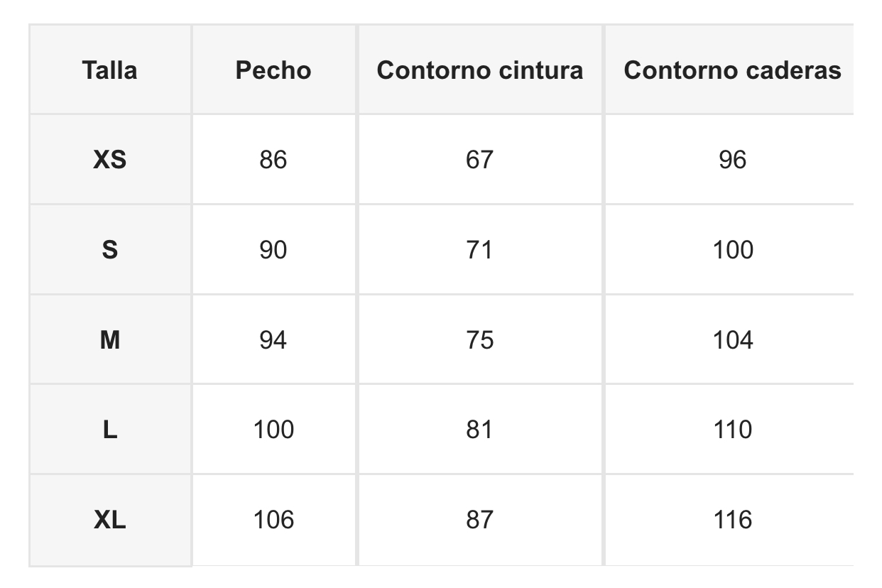Viewport: 882px width, 588px height.
Task: Click the Talla column header
Action: (109, 70)
